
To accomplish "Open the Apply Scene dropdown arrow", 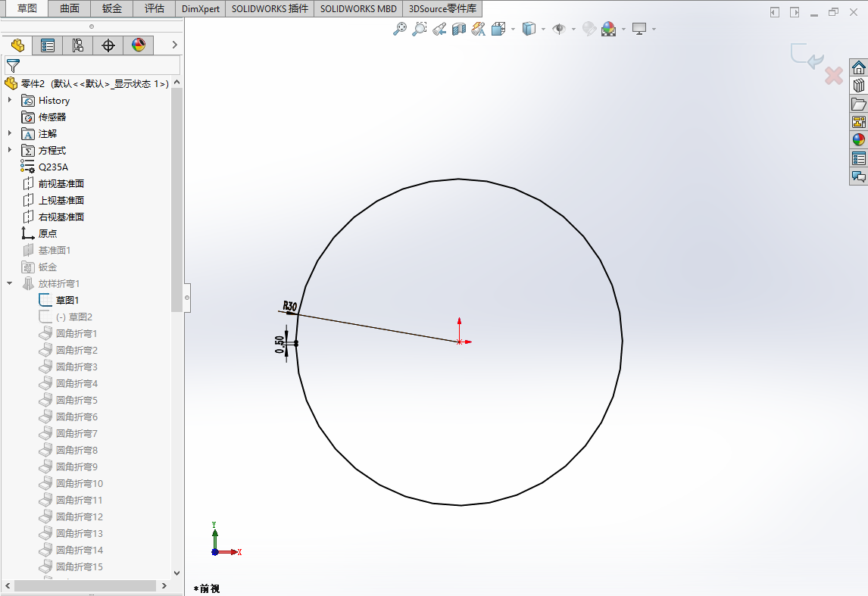I will [x=624, y=29].
